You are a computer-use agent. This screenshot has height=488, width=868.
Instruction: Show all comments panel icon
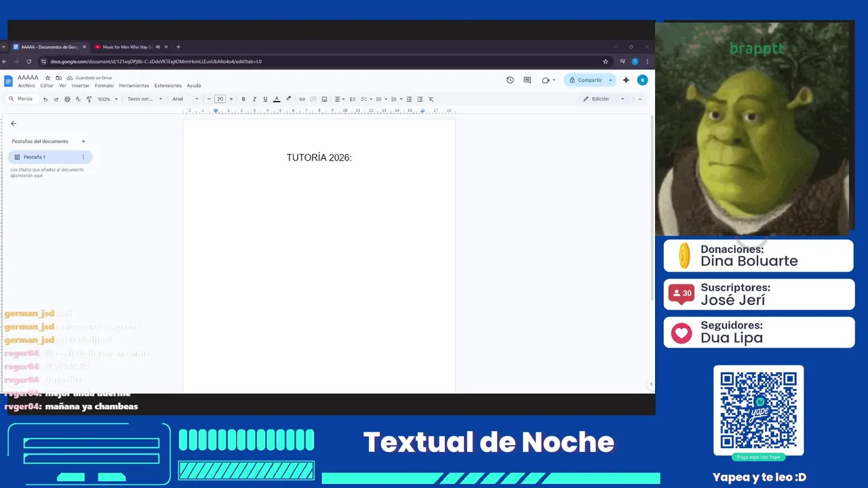point(527,80)
